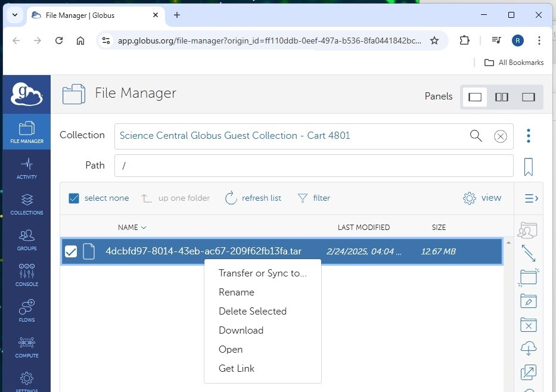
Task: Open the Compute sidebar section
Action: coord(27,347)
